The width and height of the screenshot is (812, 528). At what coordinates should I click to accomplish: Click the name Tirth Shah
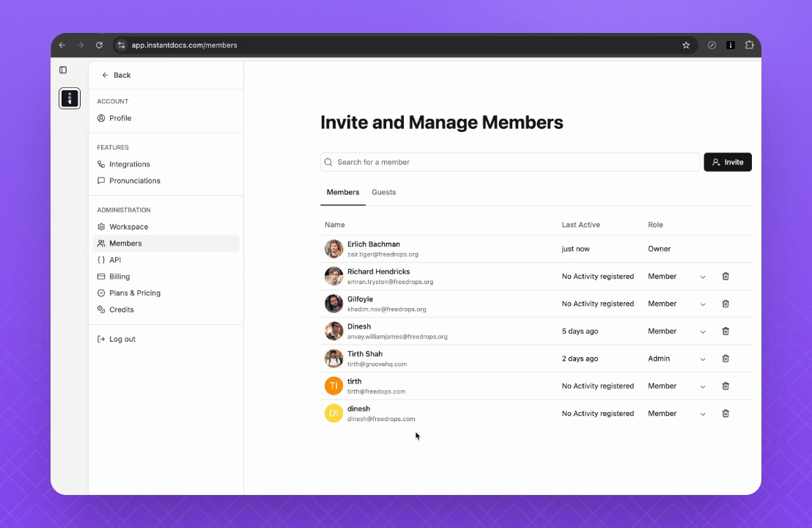pyautogui.click(x=365, y=354)
